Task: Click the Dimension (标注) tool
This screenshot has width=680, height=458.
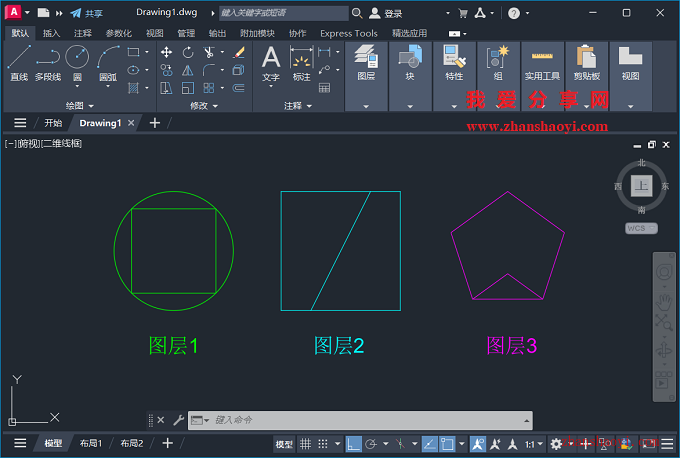Action: tap(301, 63)
